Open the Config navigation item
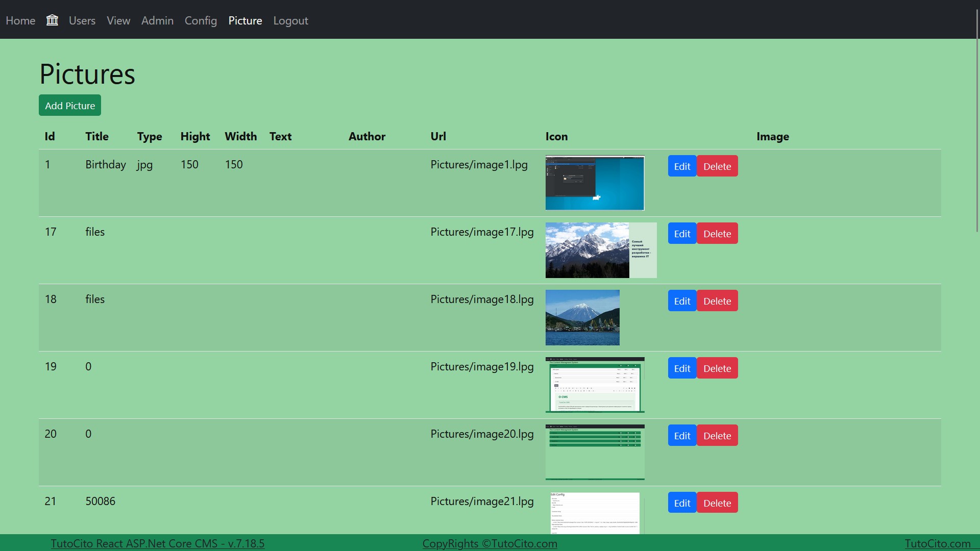The height and width of the screenshot is (551, 980). 201,20
